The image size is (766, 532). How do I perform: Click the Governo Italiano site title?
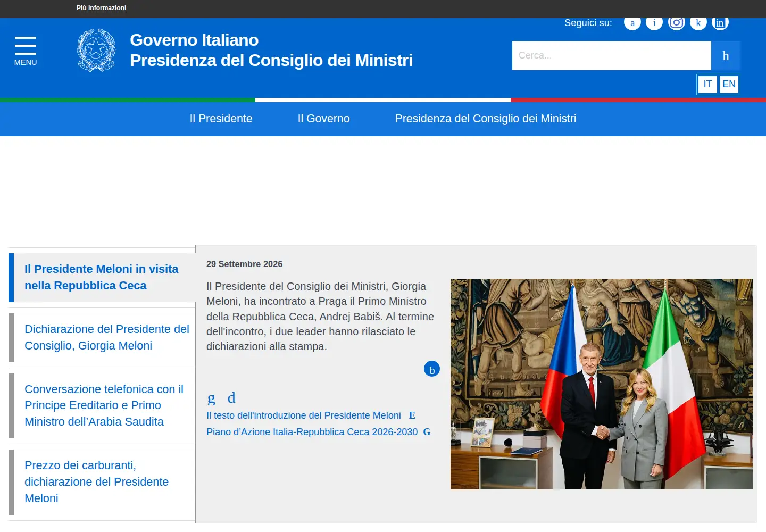point(271,50)
